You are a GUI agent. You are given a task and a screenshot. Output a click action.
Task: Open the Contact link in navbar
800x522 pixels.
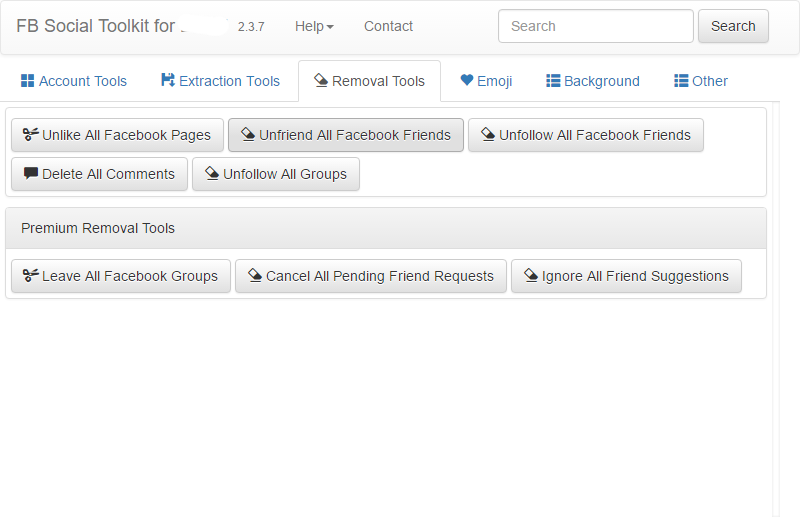tap(388, 26)
